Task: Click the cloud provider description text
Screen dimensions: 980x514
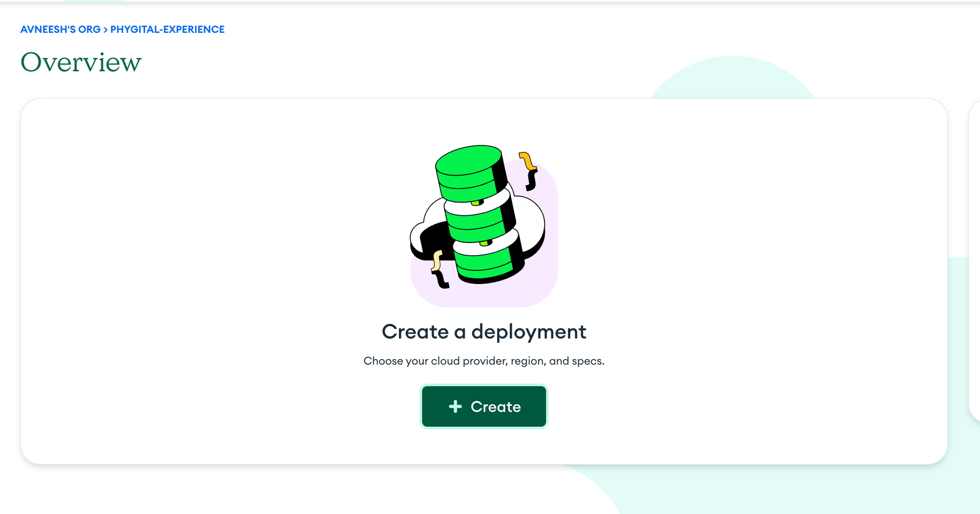Action: point(484,360)
